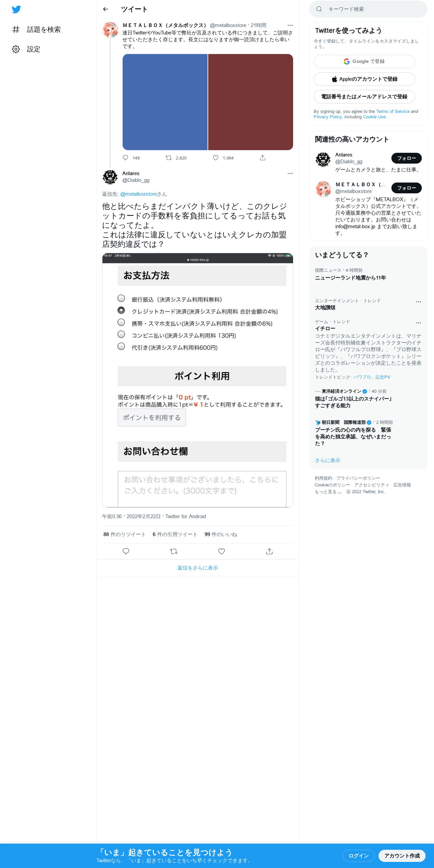Open tweet timestamp 午前0:36 2022年2月22日
This screenshot has height=868, width=434.
click(131, 516)
